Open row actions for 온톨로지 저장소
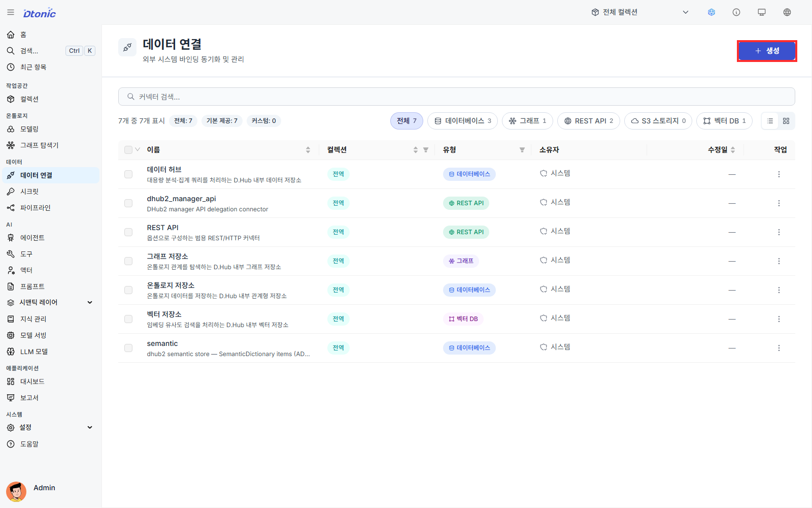This screenshot has width=812, height=508. coord(779,290)
